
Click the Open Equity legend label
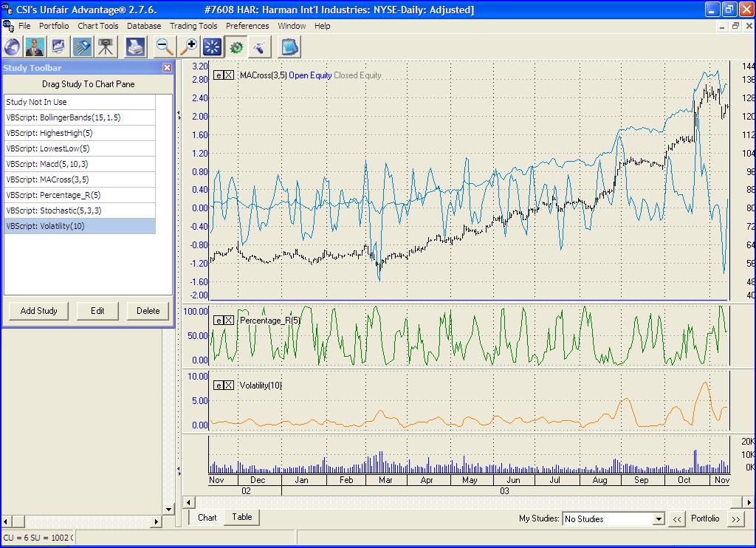pos(310,75)
